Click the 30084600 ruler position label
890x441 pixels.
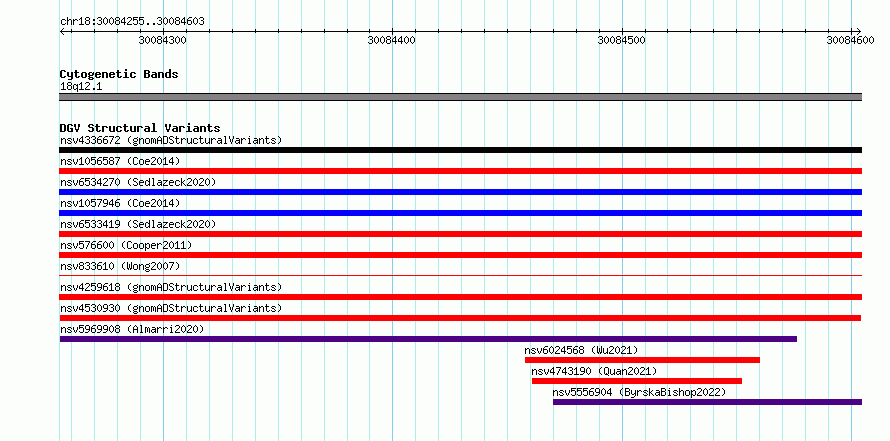[850, 41]
